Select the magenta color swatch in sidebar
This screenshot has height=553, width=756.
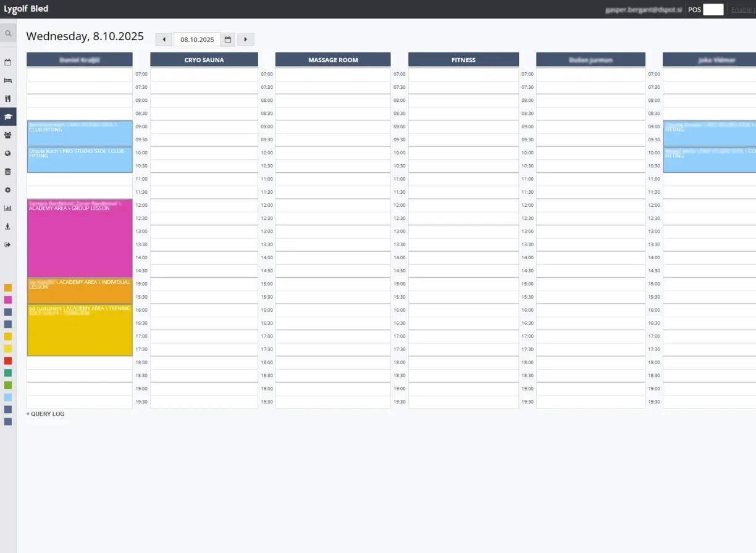click(x=8, y=300)
